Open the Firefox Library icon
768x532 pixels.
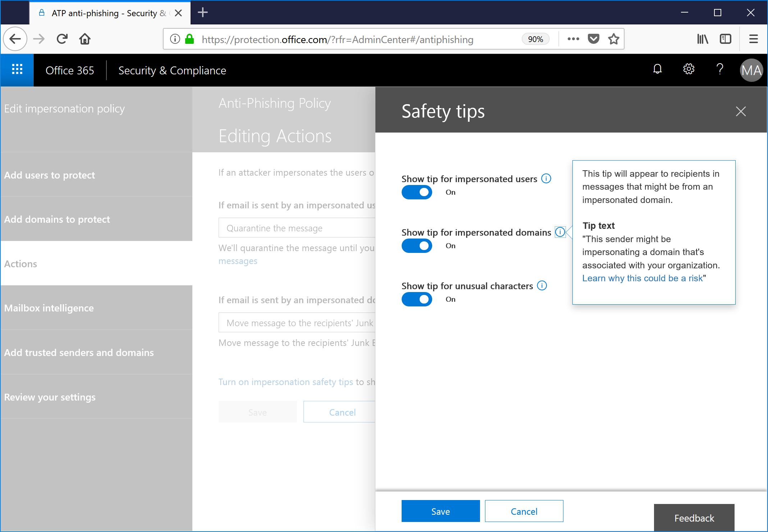[x=703, y=39]
